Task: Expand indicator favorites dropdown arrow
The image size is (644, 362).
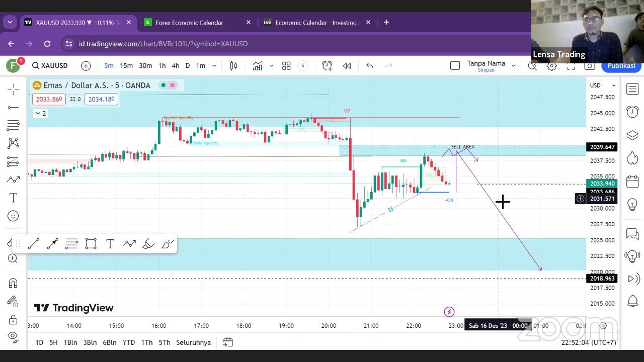Action: (272, 65)
